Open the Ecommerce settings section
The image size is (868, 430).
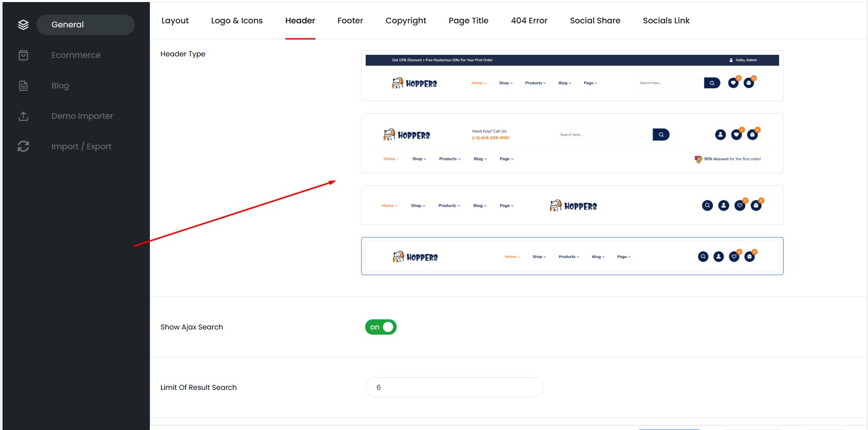click(x=76, y=55)
